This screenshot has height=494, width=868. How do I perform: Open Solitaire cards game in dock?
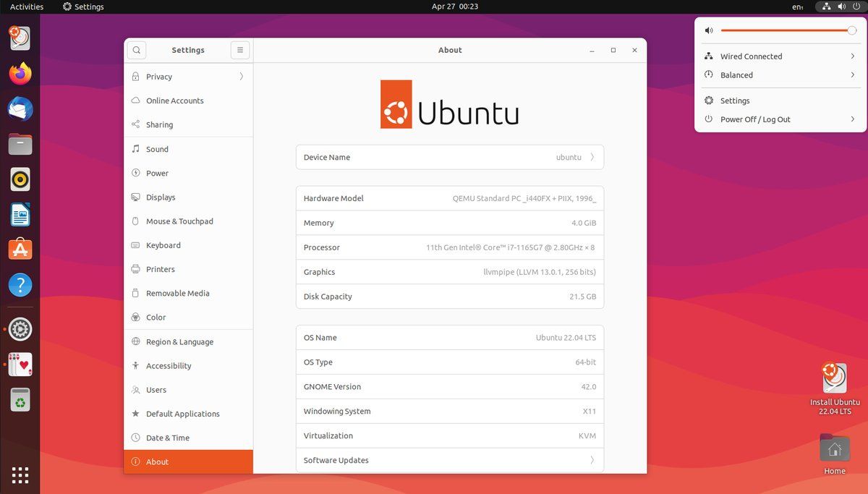click(x=20, y=365)
